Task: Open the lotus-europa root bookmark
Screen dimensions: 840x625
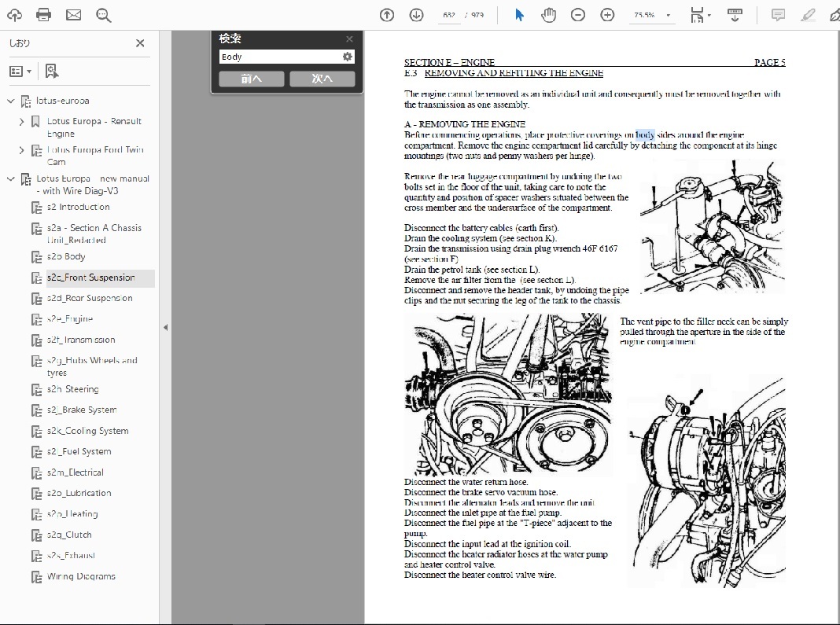Action: point(63,101)
